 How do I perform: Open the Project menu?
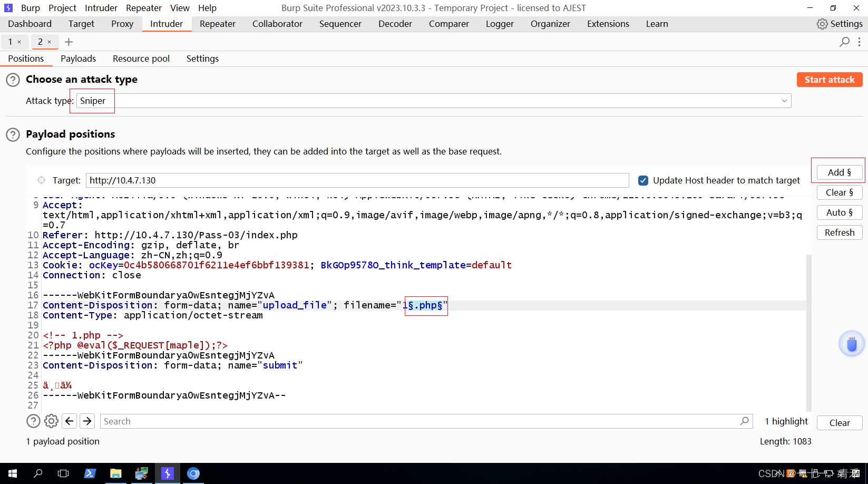(62, 8)
